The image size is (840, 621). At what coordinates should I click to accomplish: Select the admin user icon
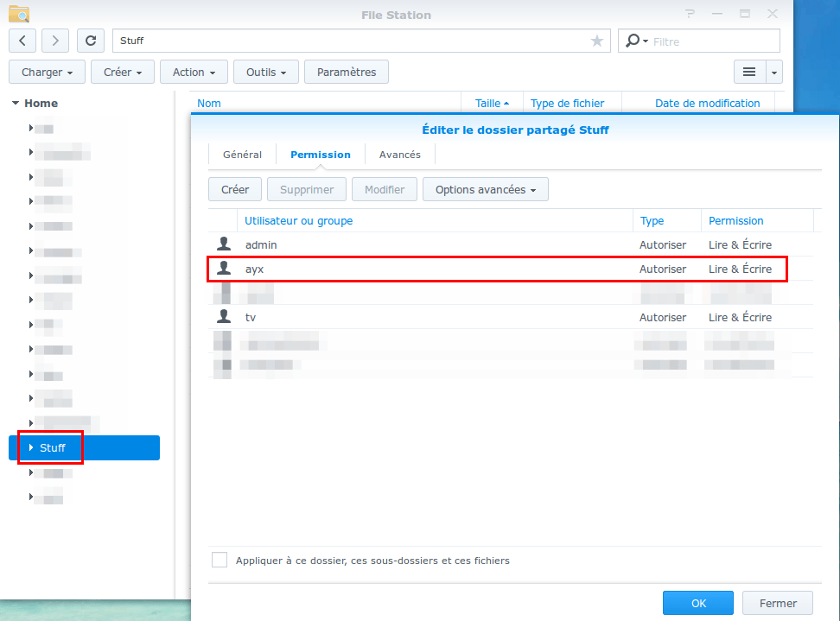coord(224,244)
